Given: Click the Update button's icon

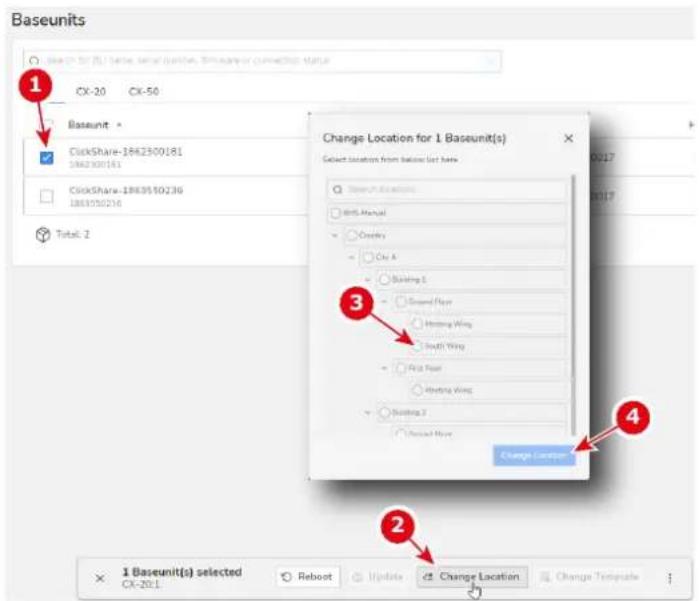Looking at the screenshot, I should pyautogui.click(x=358, y=577).
